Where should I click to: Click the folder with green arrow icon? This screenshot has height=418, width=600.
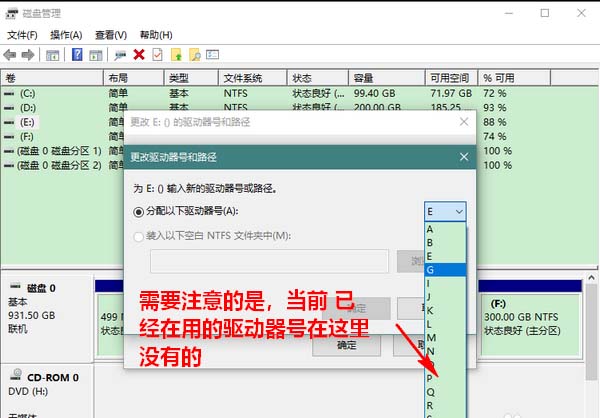pyautogui.click(x=177, y=54)
